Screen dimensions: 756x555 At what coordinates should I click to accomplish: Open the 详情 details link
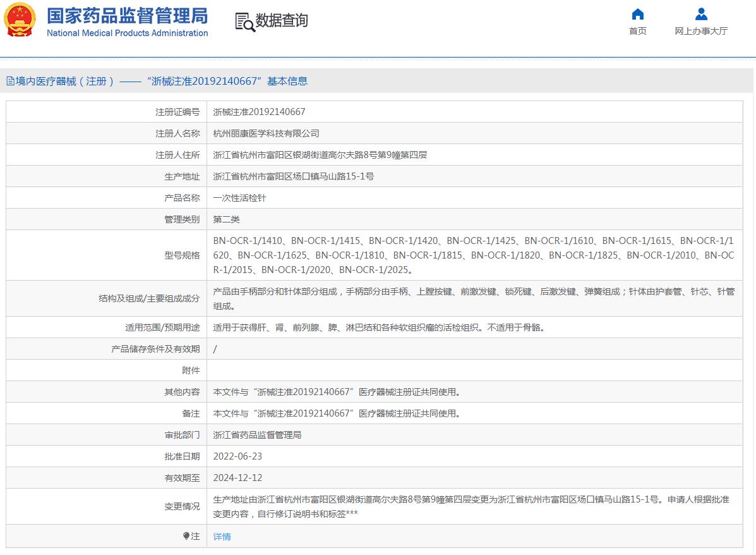pyautogui.click(x=222, y=536)
